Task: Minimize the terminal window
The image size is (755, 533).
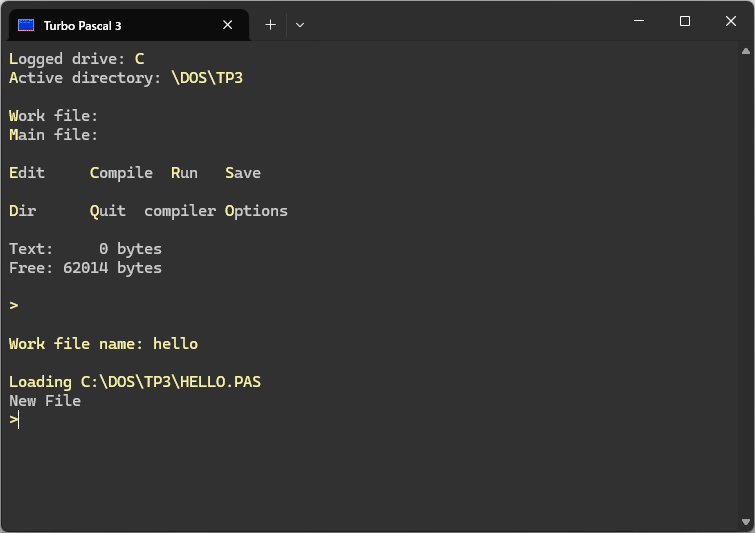Action: point(639,21)
